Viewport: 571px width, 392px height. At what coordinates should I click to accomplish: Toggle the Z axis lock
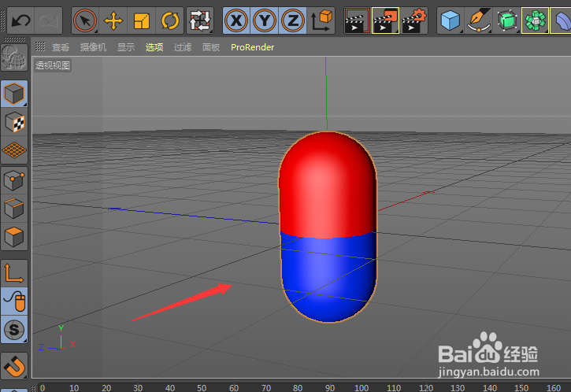[293, 20]
